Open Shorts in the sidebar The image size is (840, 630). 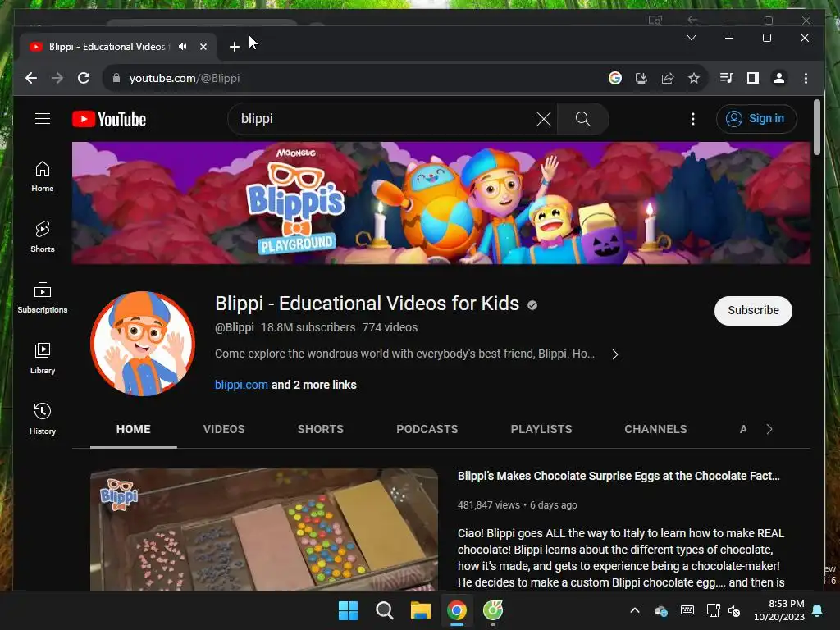point(43,237)
